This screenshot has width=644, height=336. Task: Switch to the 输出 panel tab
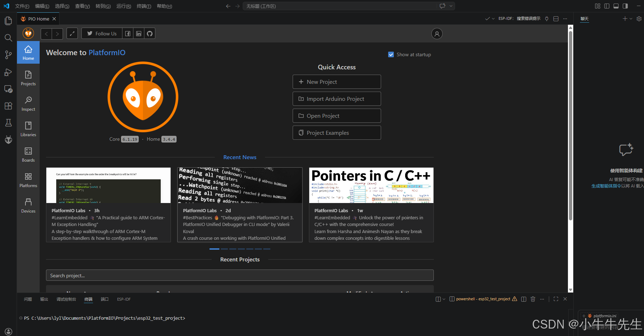[44, 299]
